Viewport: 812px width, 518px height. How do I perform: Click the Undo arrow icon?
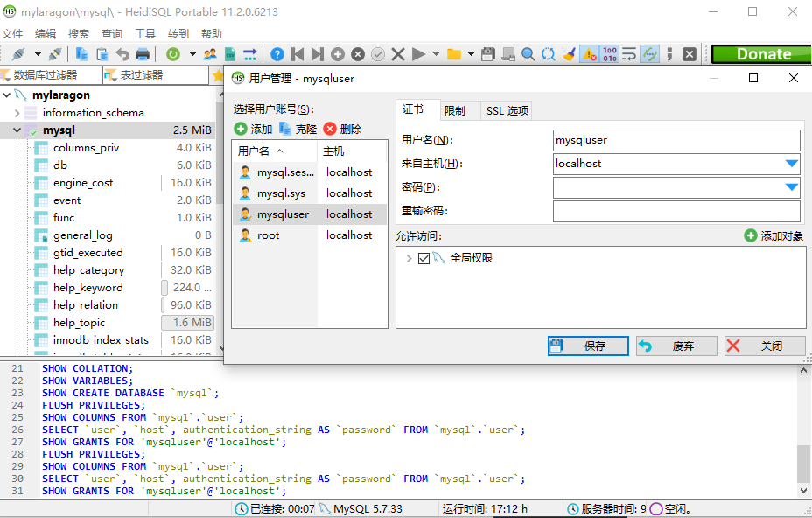(x=122, y=54)
